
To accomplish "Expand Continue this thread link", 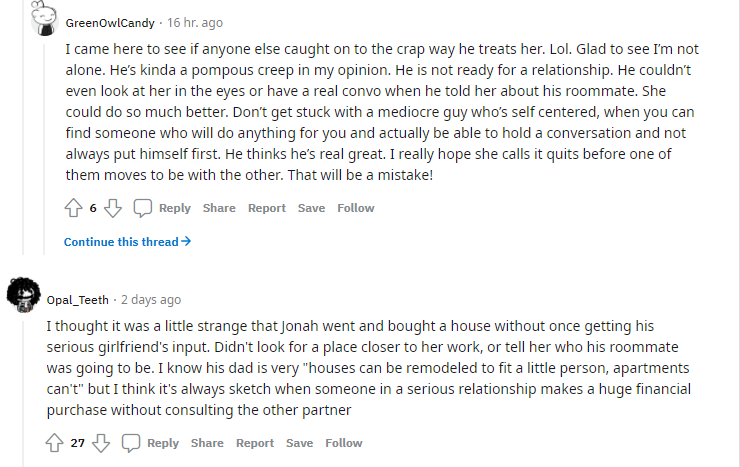I will (127, 242).
